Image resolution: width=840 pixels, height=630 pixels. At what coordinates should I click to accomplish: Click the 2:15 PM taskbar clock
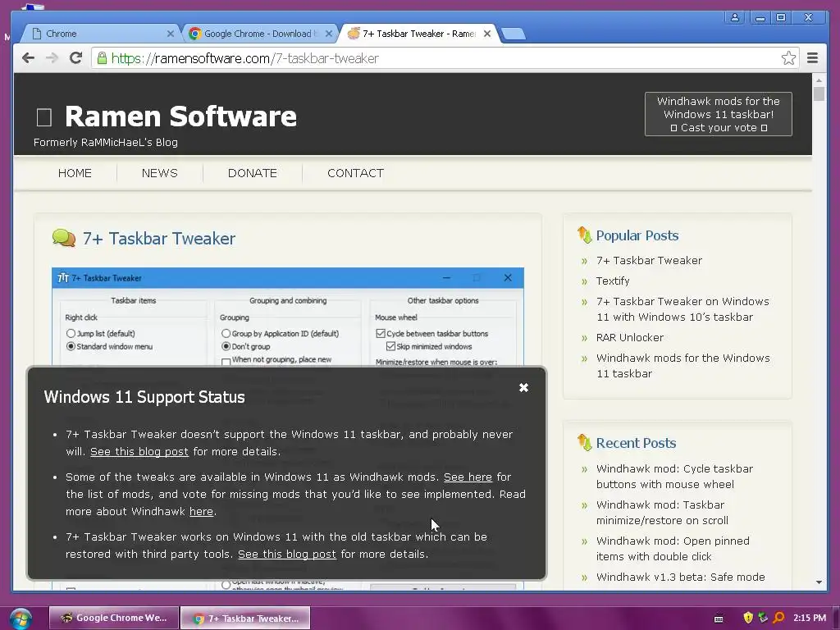(x=810, y=618)
